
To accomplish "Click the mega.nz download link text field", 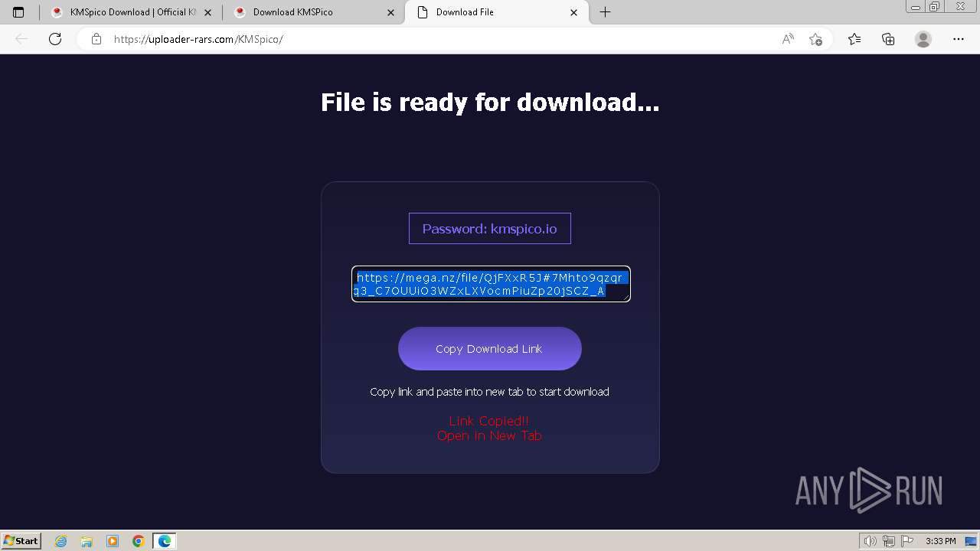I will [491, 284].
